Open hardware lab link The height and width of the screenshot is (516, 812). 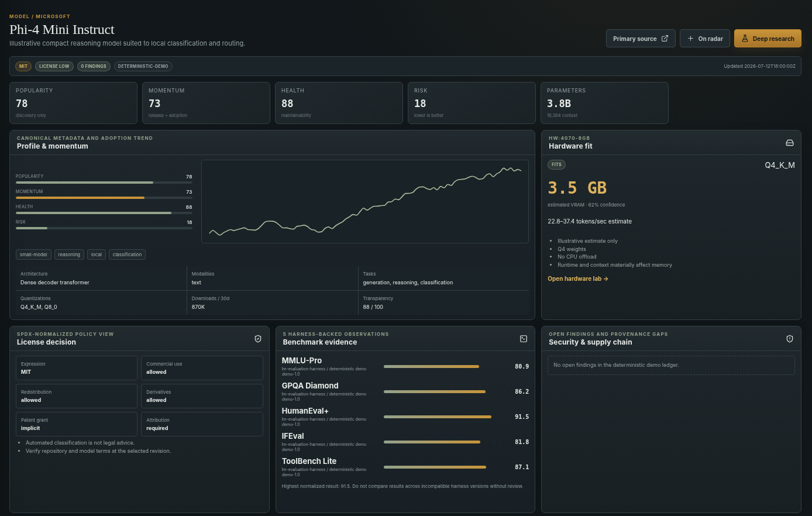(577, 279)
